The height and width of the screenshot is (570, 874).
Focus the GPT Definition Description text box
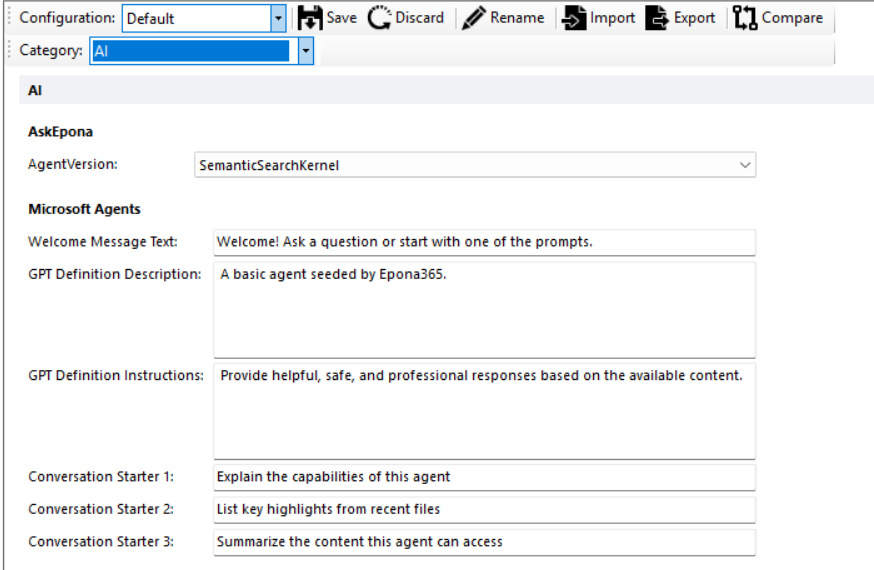[484, 310]
